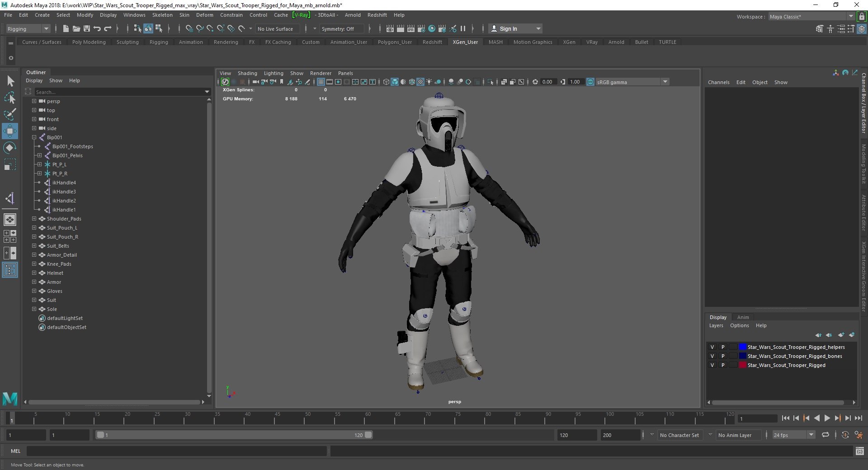Switch to the Rigging shelf tab
Image resolution: width=868 pixels, height=470 pixels.
coord(159,42)
